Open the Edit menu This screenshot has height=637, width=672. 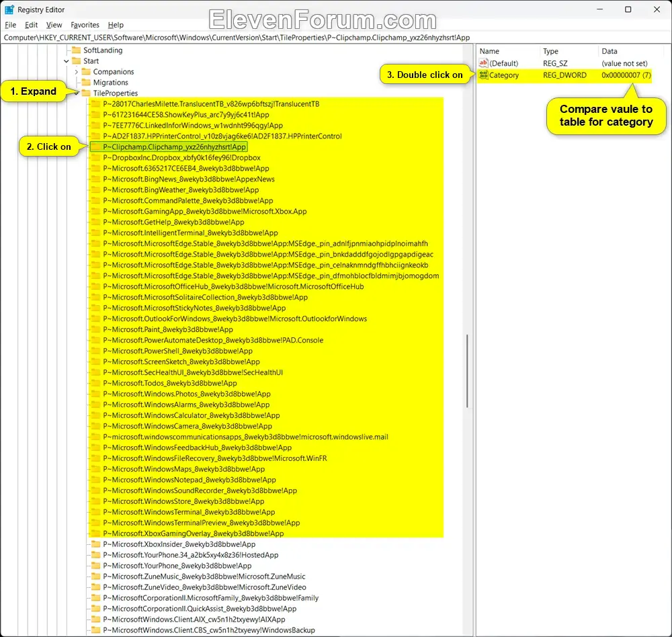point(31,25)
